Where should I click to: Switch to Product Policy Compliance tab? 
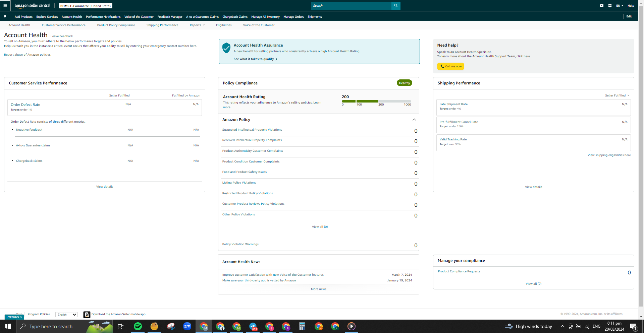point(116,25)
